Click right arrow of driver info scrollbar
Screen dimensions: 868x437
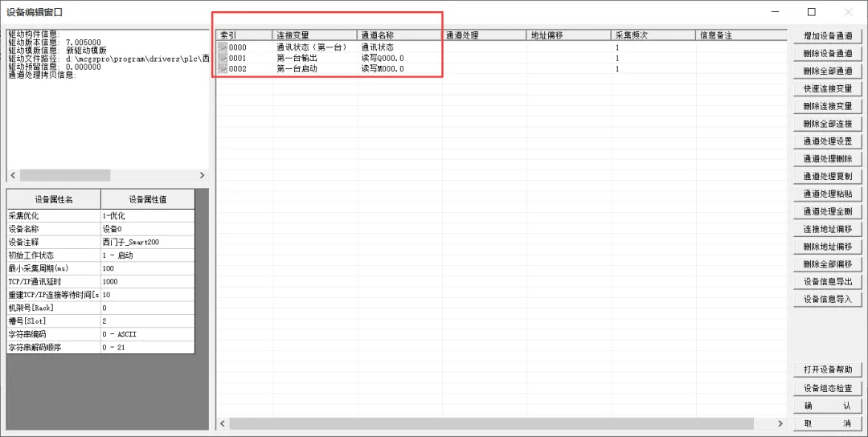tap(203, 175)
